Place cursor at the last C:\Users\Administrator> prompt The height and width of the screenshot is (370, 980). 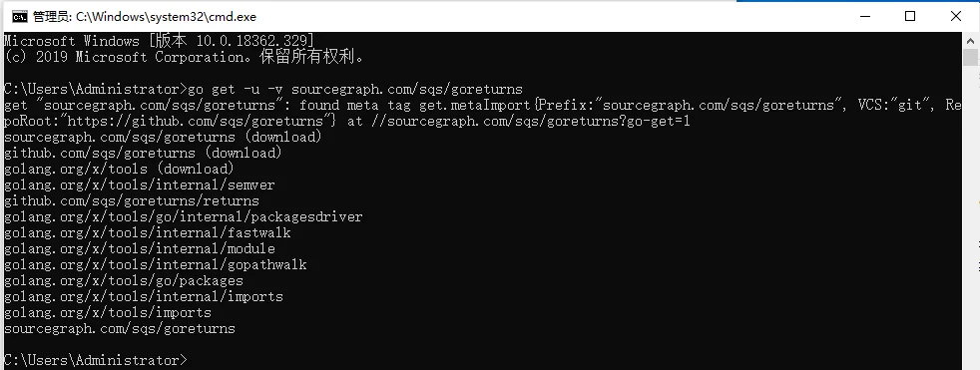(95, 361)
